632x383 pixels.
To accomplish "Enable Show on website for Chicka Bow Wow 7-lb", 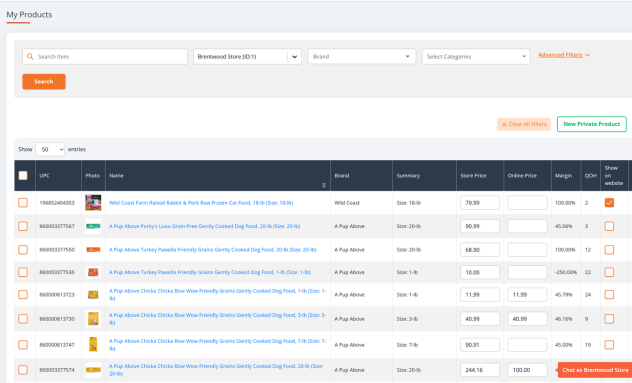I will point(609,345).
